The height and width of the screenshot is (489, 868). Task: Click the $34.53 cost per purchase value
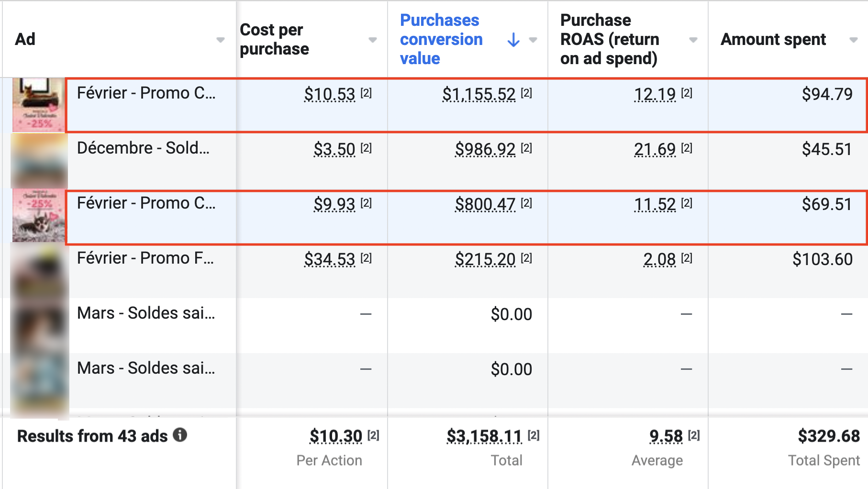[330, 259]
